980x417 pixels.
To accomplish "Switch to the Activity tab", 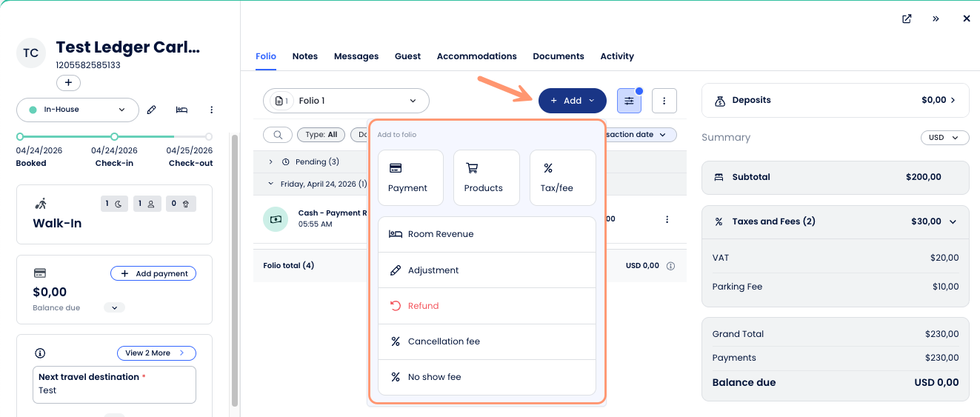I will (617, 56).
